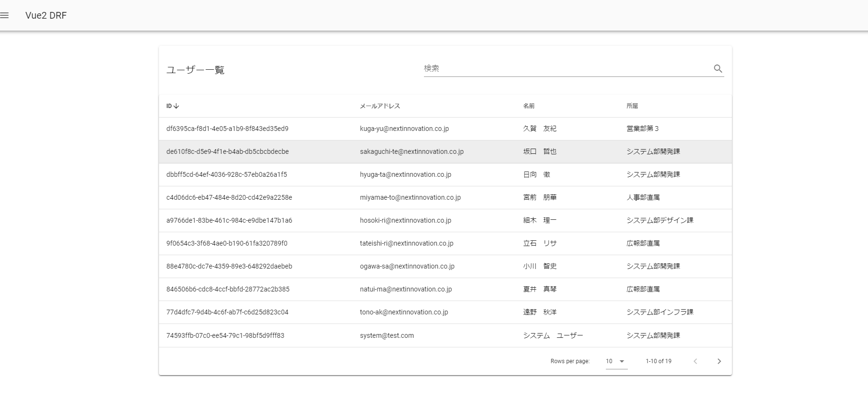The height and width of the screenshot is (410, 868).
Task: Click name 立石 リサ
Action: [540, 244]
